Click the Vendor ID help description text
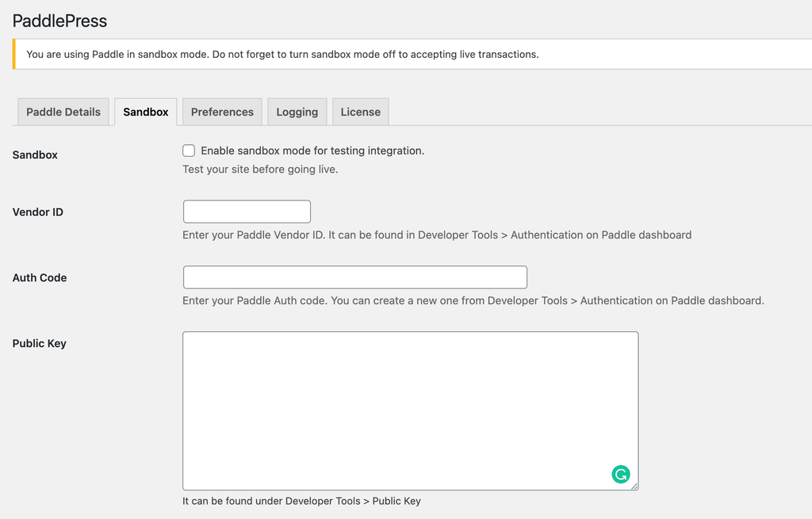The width and height of the screenshot is (812, 519). (437, 235)
